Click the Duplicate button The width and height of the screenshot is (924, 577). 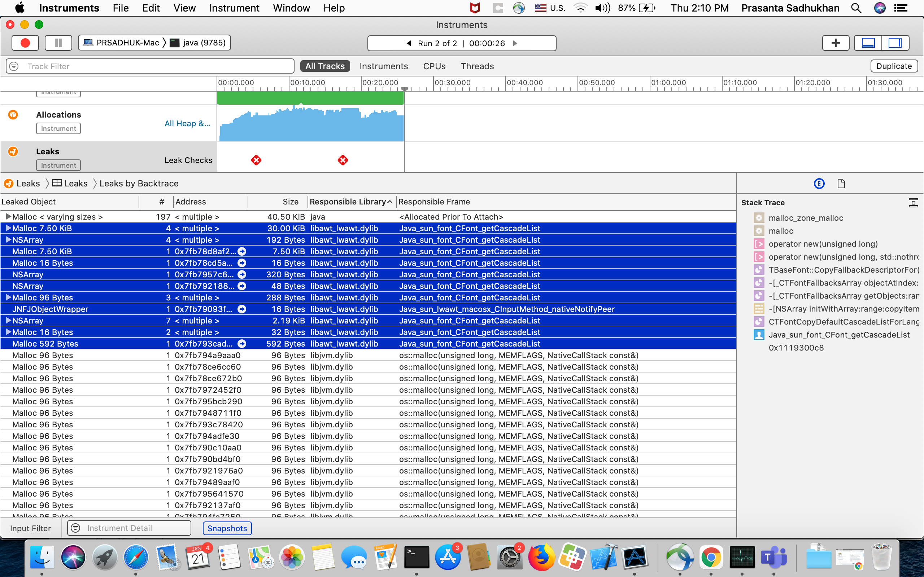point(893,66)
